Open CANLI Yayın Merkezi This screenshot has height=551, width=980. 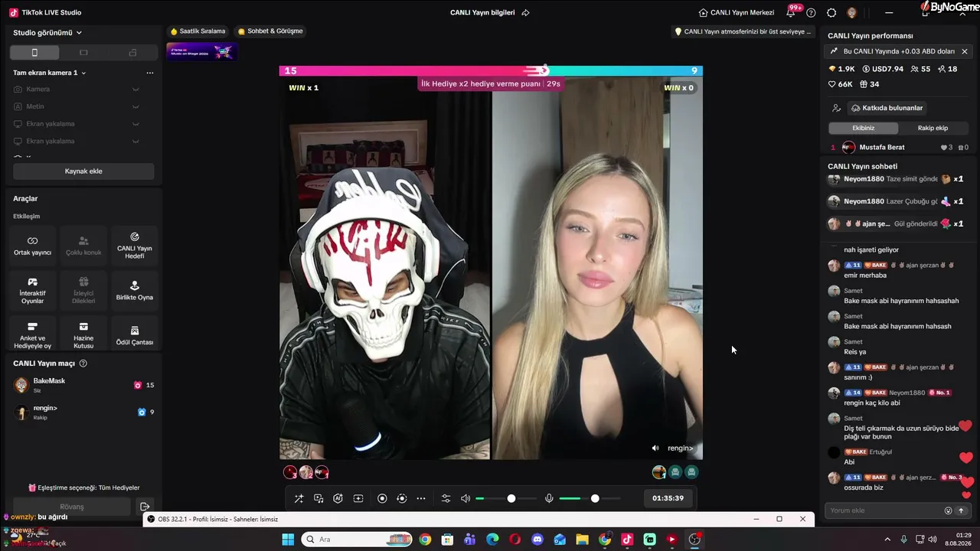737,12
